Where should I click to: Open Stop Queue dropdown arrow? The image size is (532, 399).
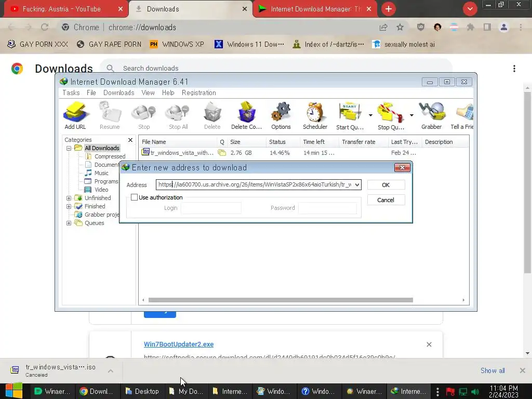point(411,115)
